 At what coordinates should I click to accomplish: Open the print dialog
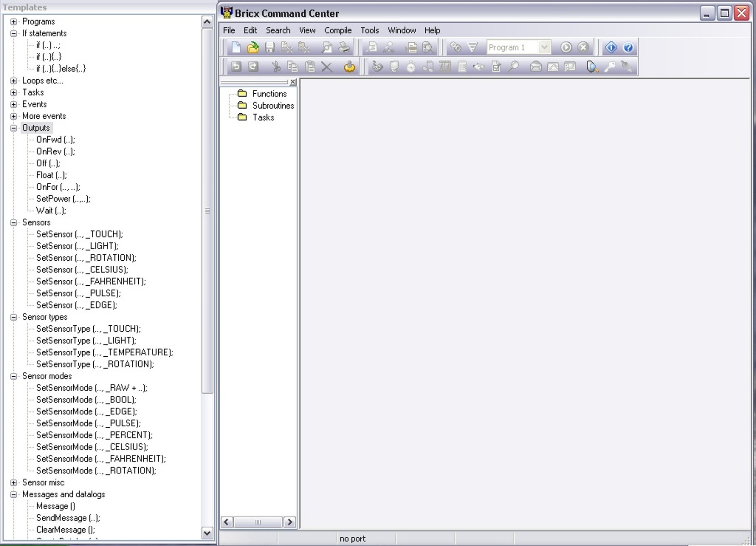coord(344,47)
